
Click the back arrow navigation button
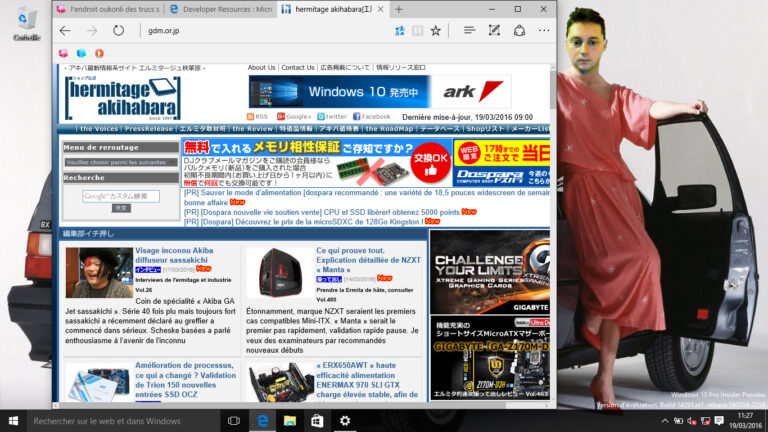click(x=65, y=31)
